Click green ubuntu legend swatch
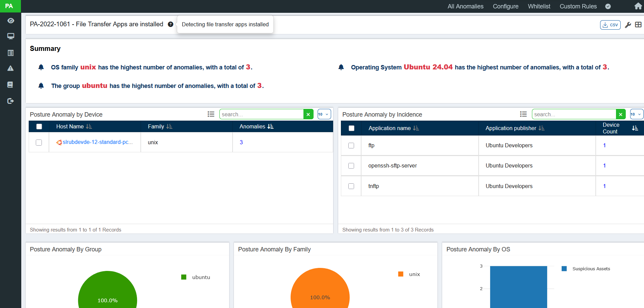Viewport: 644px width, 308px height. click(x=184, y=277)
